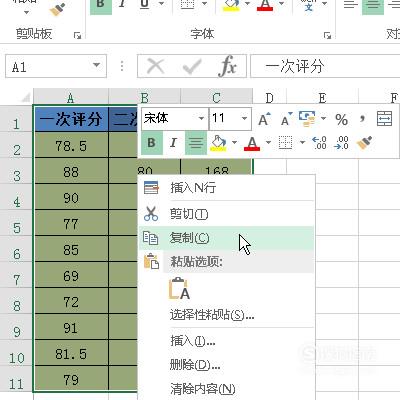Image resolution: width=400 pixels, height=400 pixels.
Task: Toggle center alignment in mini toolbar
Action: pos(196,143)
